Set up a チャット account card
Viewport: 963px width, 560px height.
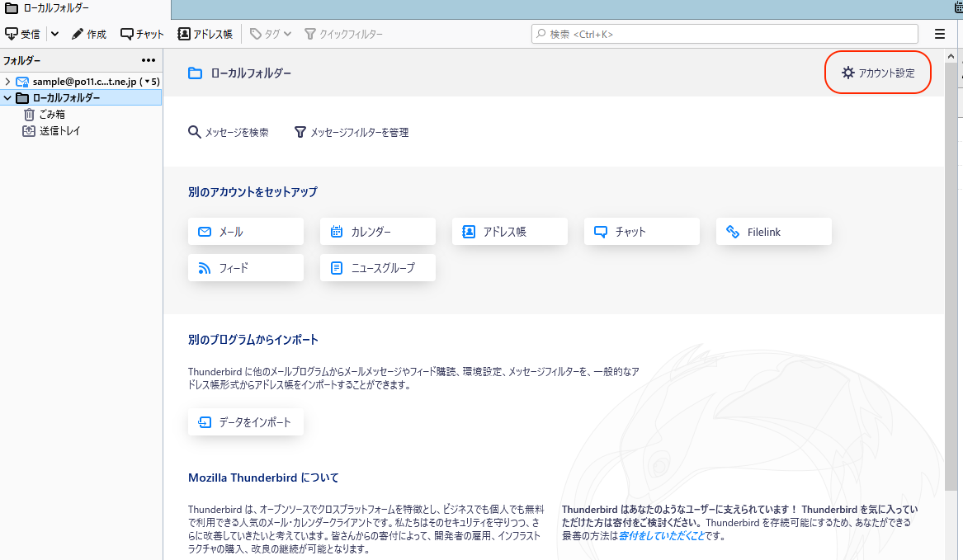(x=642, y=232)
